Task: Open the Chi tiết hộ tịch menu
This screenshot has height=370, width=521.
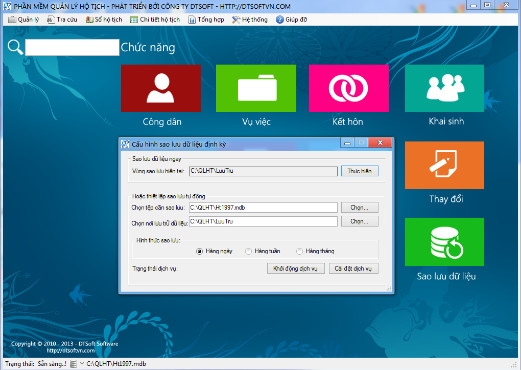Action: click(x=155, y=20)
